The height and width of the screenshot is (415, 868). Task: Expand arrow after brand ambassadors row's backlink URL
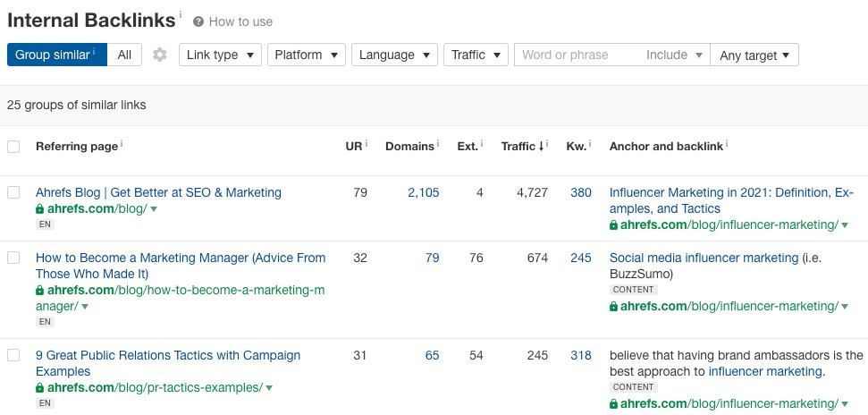(x=845, y=404)
